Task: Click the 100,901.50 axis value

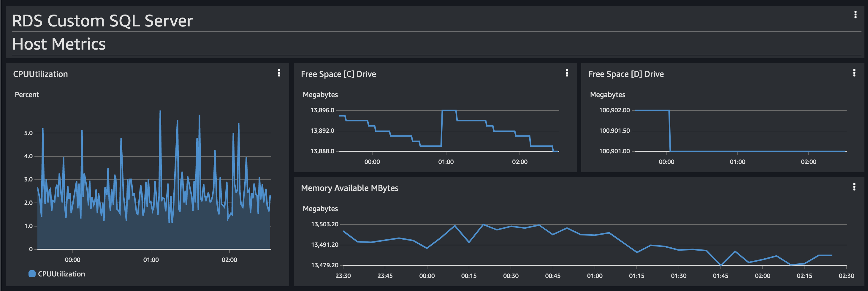Action: (x=614, y=131)
